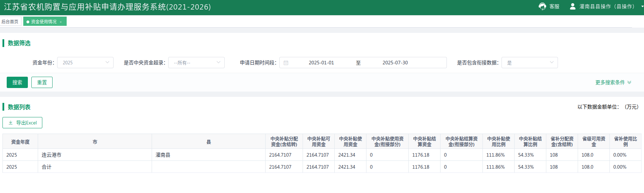Expand 更多搜索条件 options
Screen dimensions: 644x193
(x=613, y=82)
